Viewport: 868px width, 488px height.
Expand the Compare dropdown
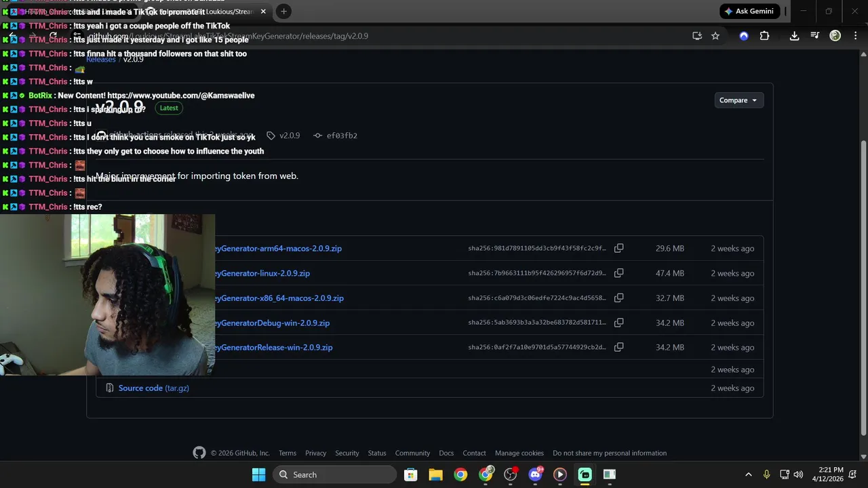pyautogui.click(x=739, y=100)
